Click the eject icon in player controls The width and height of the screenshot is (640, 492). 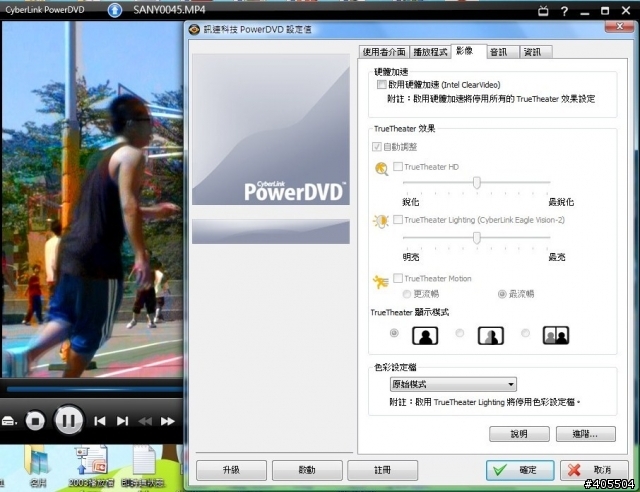point(9,421)
